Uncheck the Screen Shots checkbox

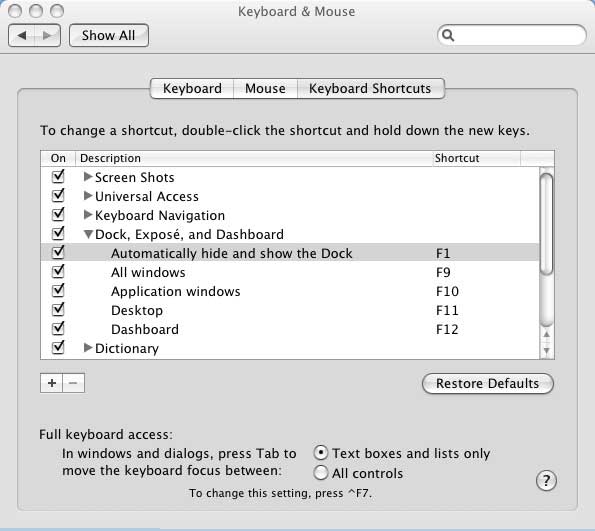click(58, 176)
